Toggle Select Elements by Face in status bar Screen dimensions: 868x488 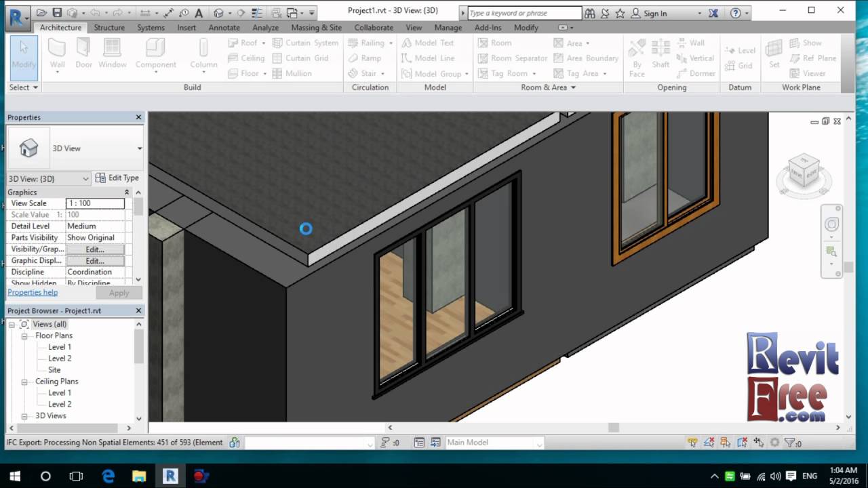[742, 443]
